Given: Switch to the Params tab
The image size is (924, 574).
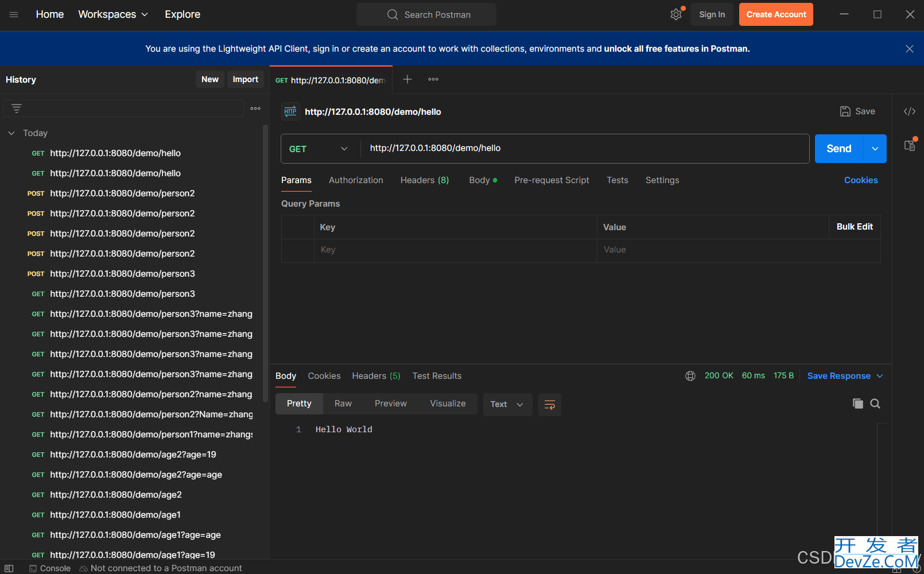Looking at the screenshot, I should click(x=296, y=180).
